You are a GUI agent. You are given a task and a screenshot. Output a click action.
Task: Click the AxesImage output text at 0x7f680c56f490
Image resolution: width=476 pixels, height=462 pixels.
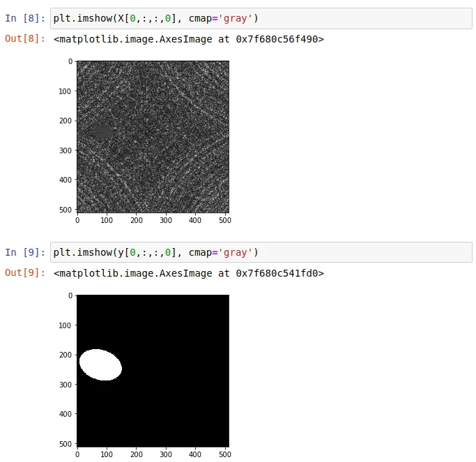click(x=188, y=39)
